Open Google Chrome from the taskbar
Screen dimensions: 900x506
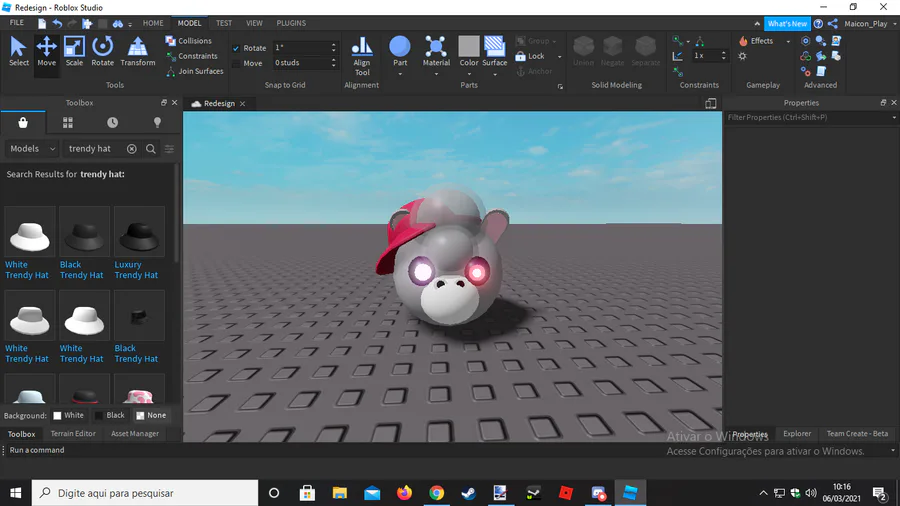point(437,493)
